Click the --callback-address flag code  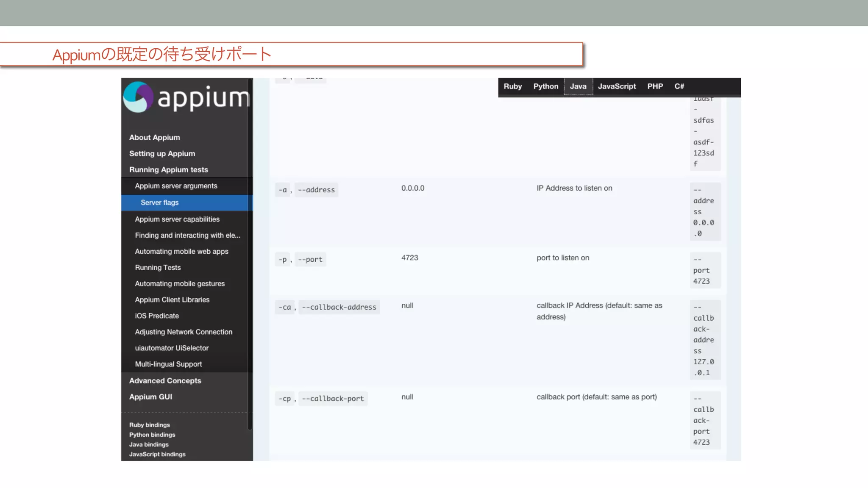click(x=339, y=307)
